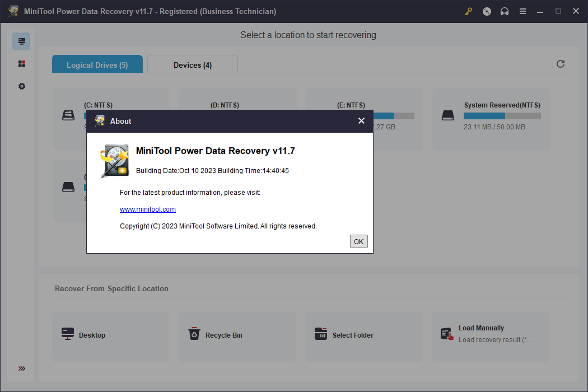Open the bootable media disc icon
This screenshot has height=392, width=588.
[x=487, y=11]
